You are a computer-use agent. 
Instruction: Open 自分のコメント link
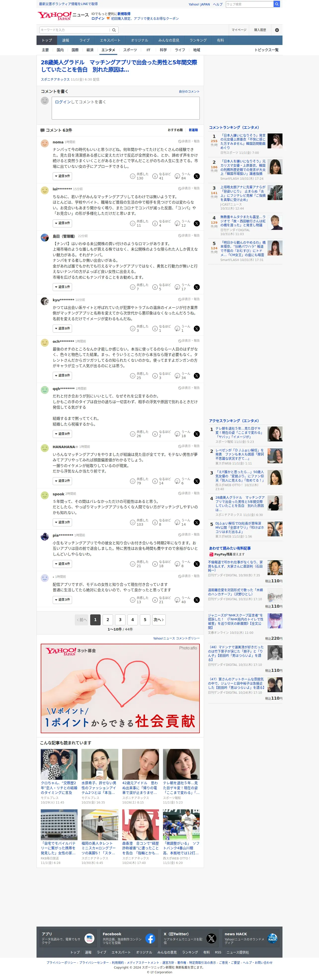click(x=189, y=92)
